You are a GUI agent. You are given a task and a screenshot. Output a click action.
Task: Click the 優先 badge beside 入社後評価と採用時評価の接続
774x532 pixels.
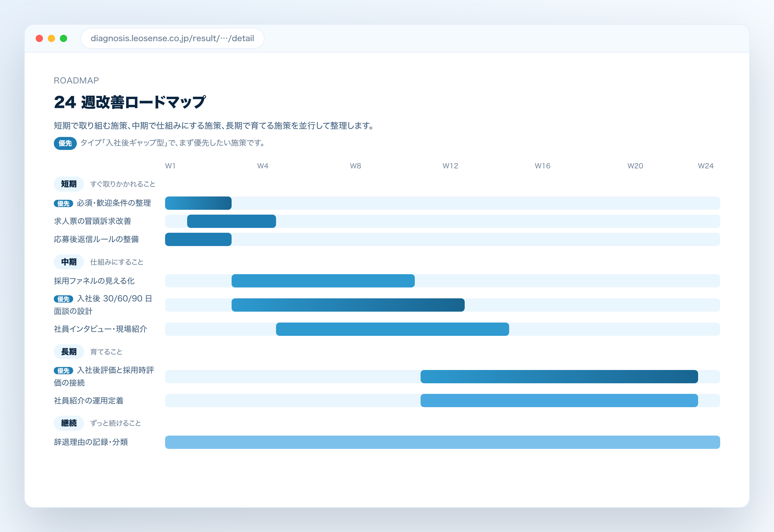pyautogui.click(x=63, y=371)
